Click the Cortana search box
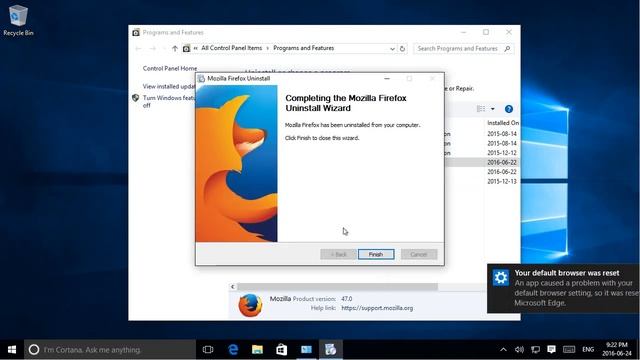Viewport: 640px width, 360px height. (110, 349)
